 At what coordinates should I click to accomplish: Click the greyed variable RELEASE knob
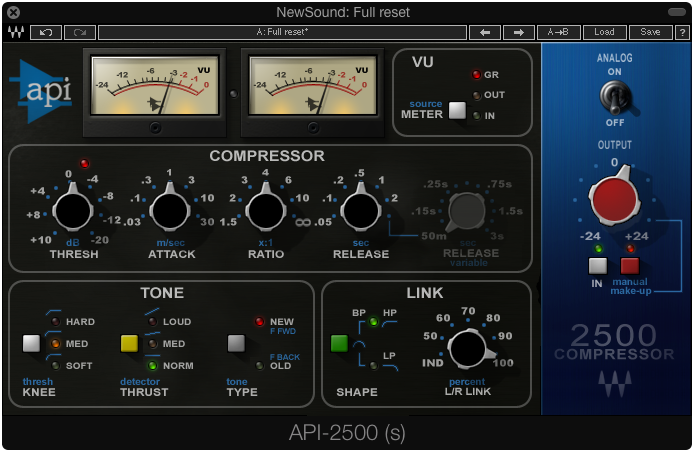[x=467, y=210]
